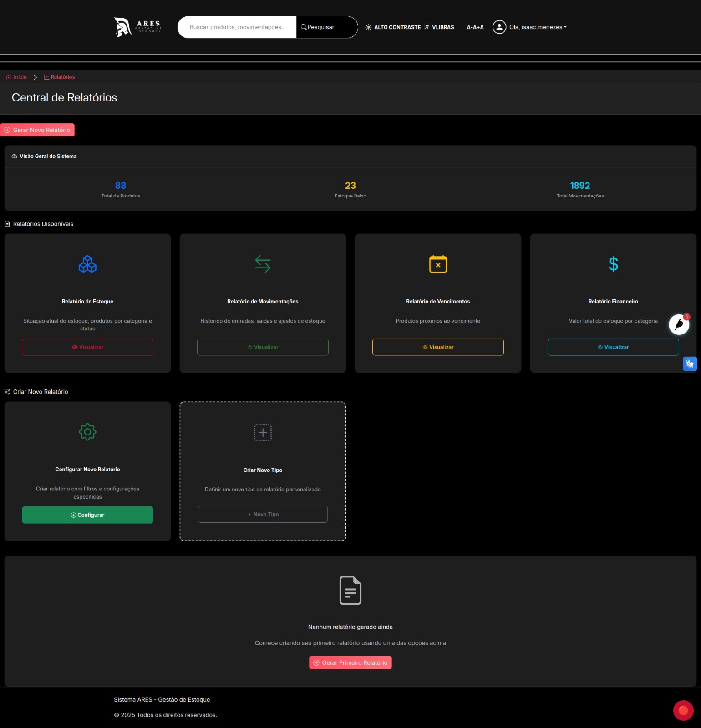Click the Relatórios breadcrumb link
The height and width of the screenshot is (728, 701).
[59, 77]
